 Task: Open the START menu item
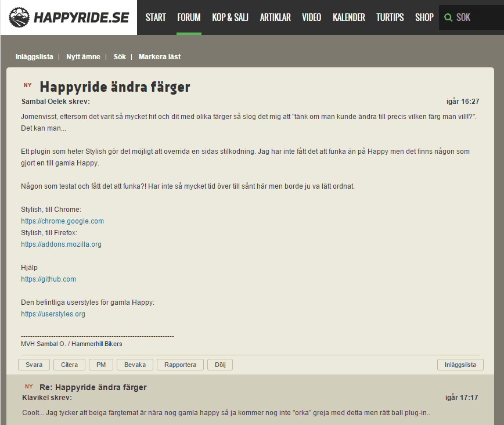(156, 17)
